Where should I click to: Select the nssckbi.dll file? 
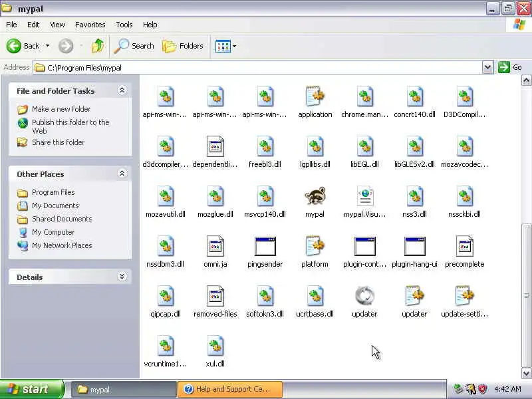[464, 196]
